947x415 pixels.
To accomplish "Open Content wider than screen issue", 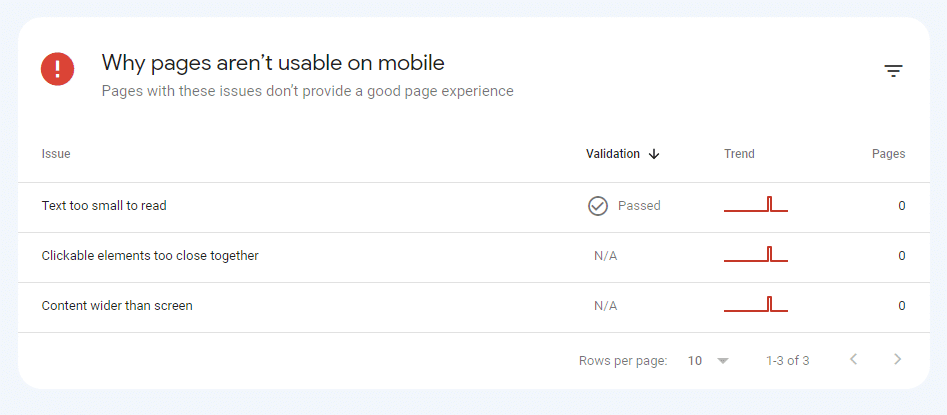I will pos(117,306).
